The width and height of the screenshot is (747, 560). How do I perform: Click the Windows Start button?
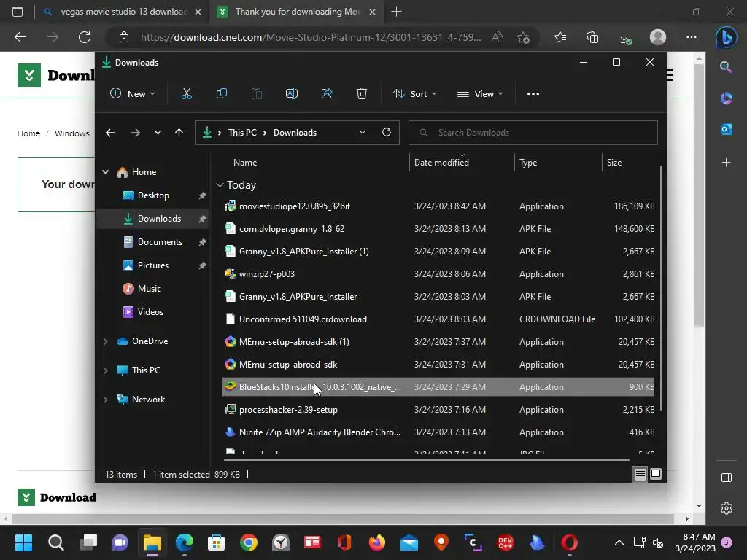tap(23, 542)
